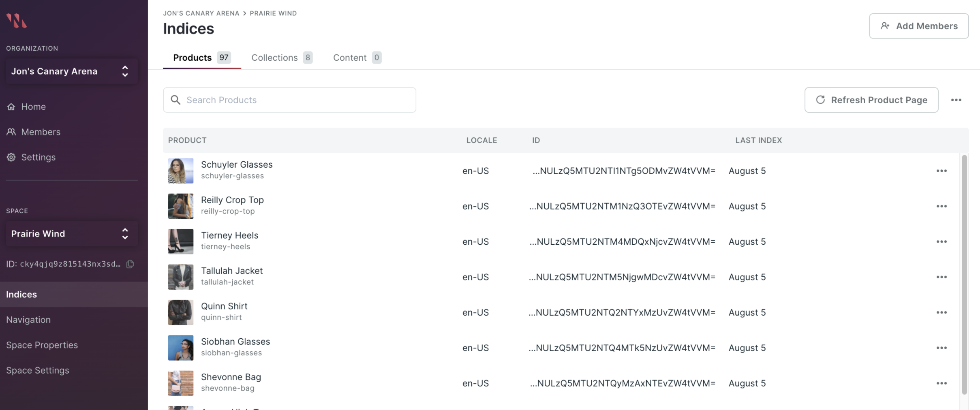
Task: Click the Tallulah Jacket product name
Action: point(232,271)
